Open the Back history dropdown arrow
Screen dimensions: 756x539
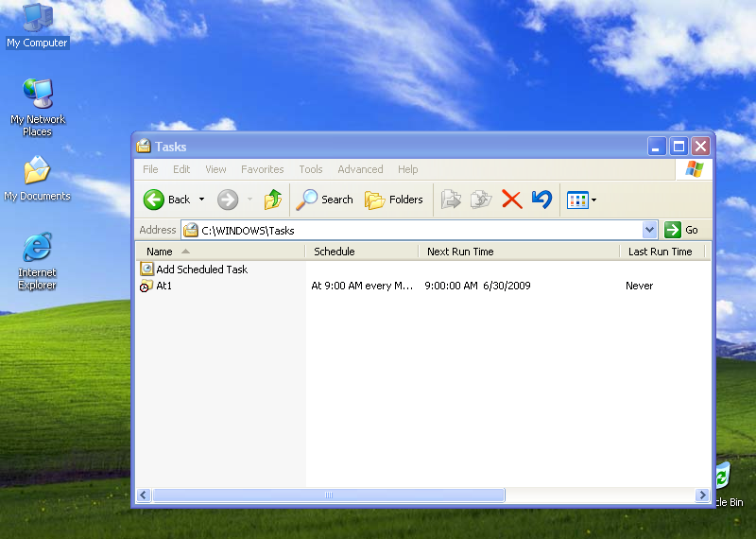tap(201, 200)
